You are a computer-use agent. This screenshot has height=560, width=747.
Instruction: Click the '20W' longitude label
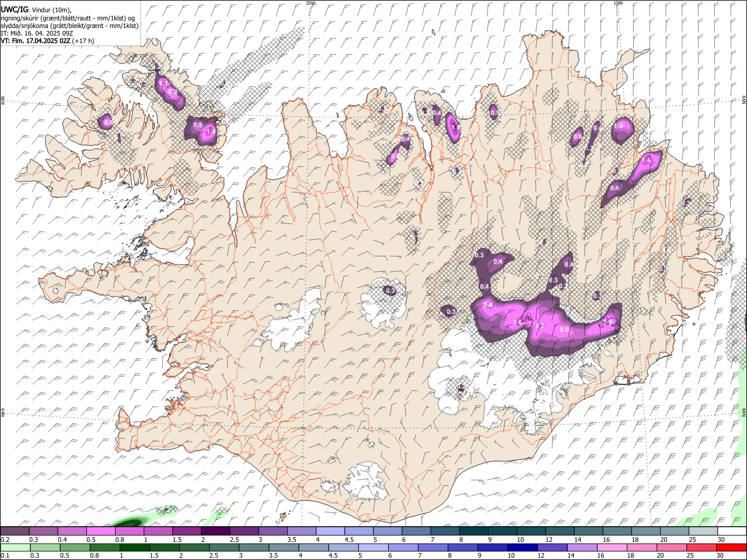pos(310,3)
